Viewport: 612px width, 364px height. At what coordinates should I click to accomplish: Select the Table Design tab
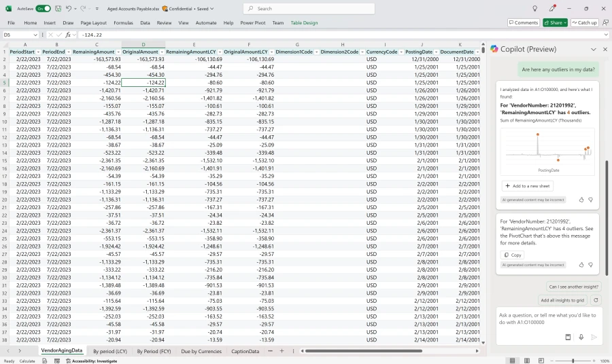tap(304, 22)
